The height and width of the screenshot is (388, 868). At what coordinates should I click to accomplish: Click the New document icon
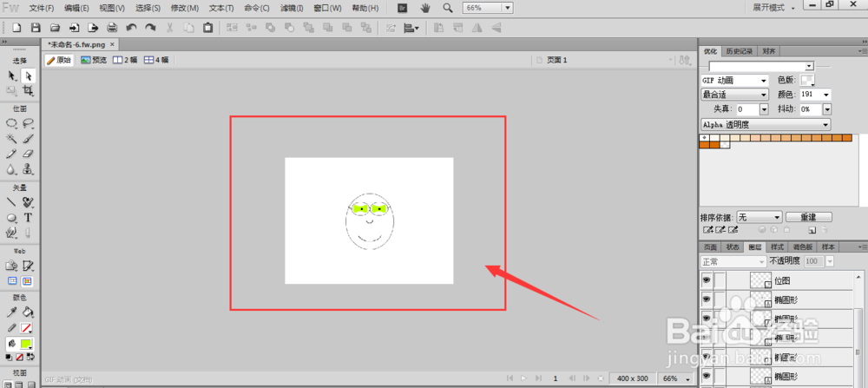pos(17,27)
